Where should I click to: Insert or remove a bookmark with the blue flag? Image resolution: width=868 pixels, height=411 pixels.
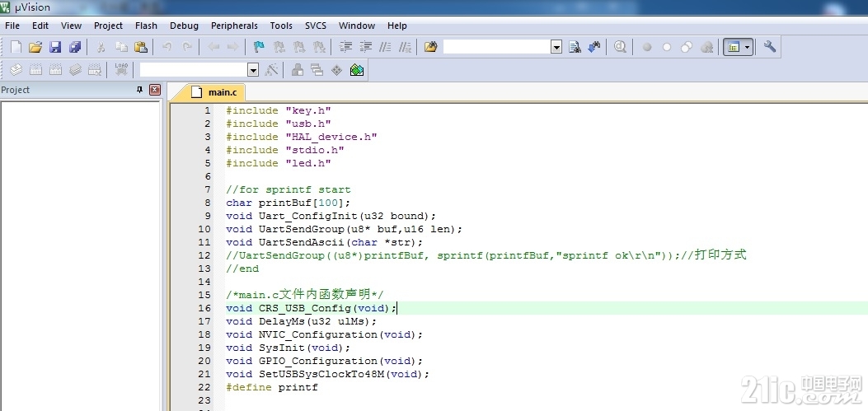pyautogui.click(x=259, y=47)
